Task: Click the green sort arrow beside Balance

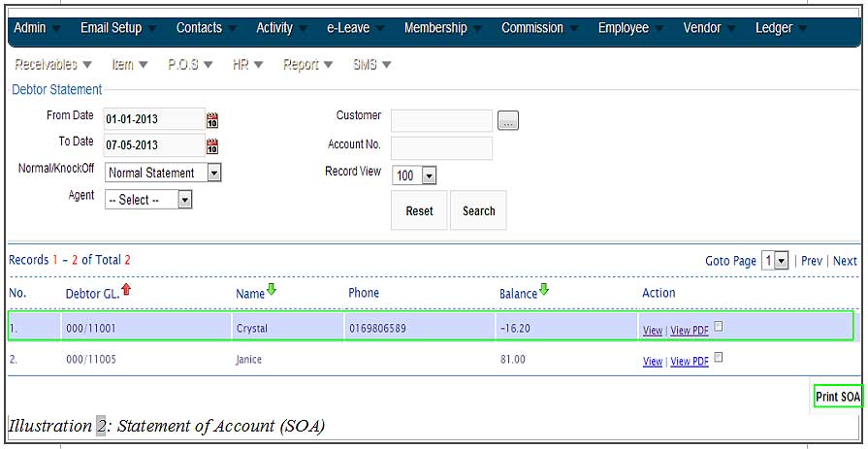Action: pyautogui.click(x=544, y=291)
